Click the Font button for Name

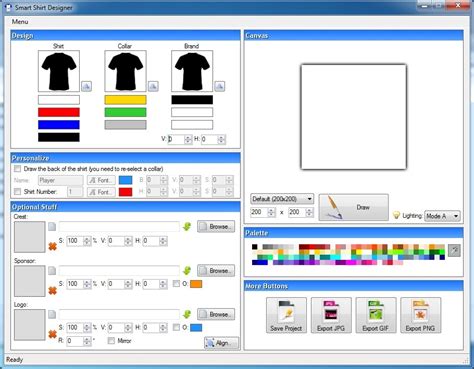pyautogui.click(x=101, y=180)
